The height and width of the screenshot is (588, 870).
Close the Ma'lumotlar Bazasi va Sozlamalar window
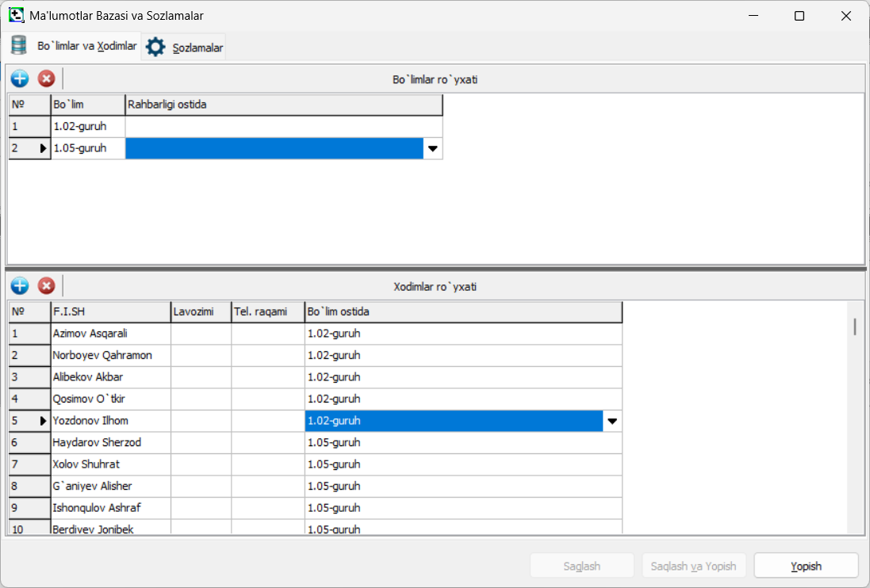845,16
